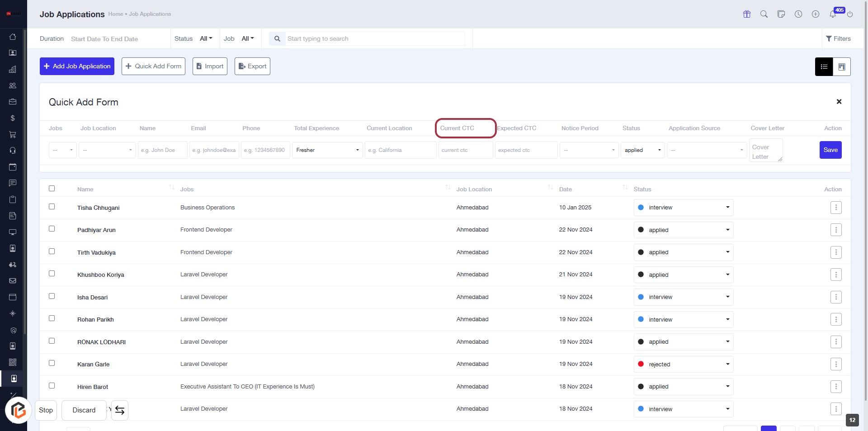Viewport: 868px width, 431px height.
Task: Go to Home breadcrumb link
Action: tap(115, 14)
